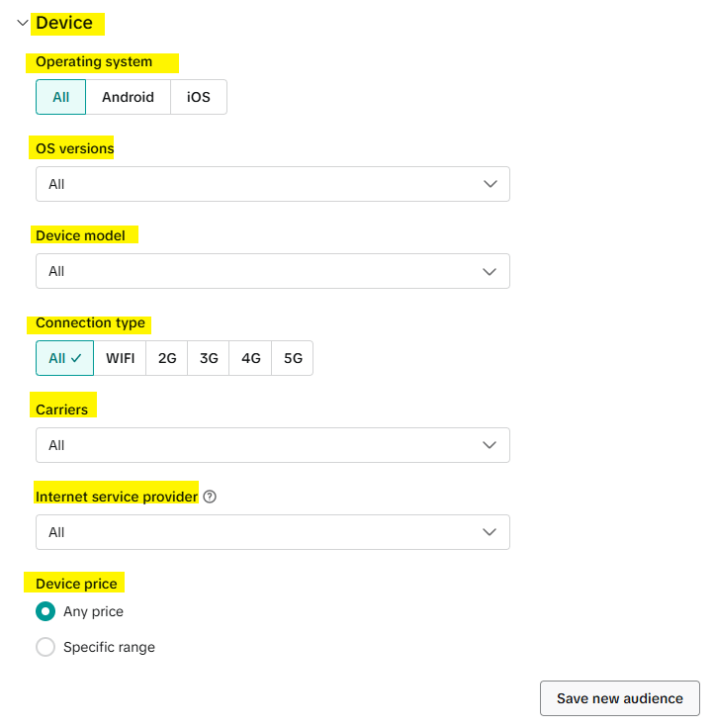Select 2G connection type
714x728 pixels.
click(x=167, y=358)
